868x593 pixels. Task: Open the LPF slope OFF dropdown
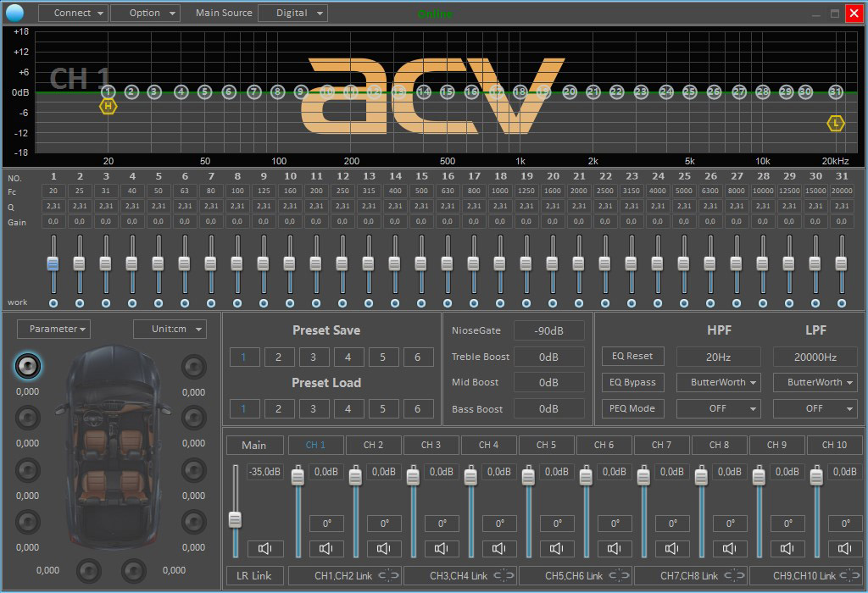pos(815,409)
